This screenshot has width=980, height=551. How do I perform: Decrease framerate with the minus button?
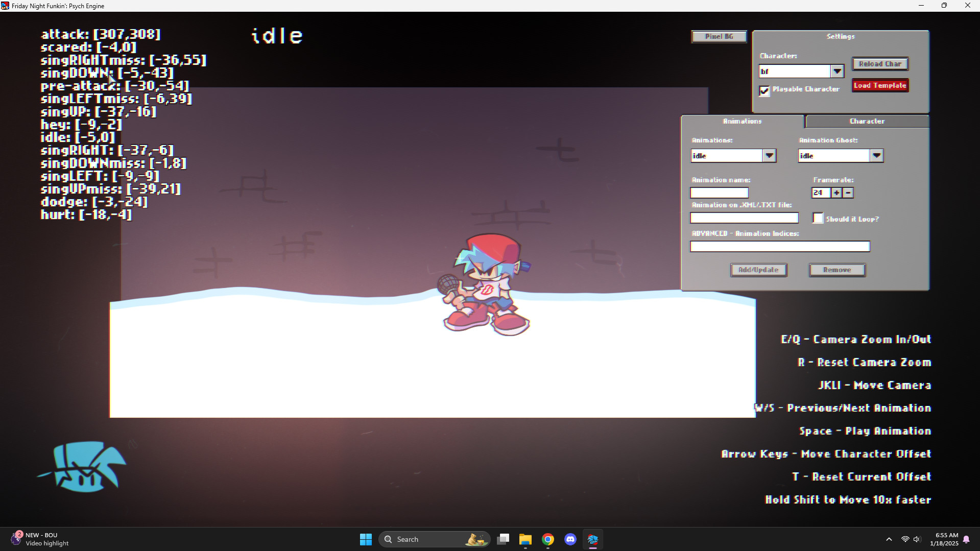tap(848, 193)
